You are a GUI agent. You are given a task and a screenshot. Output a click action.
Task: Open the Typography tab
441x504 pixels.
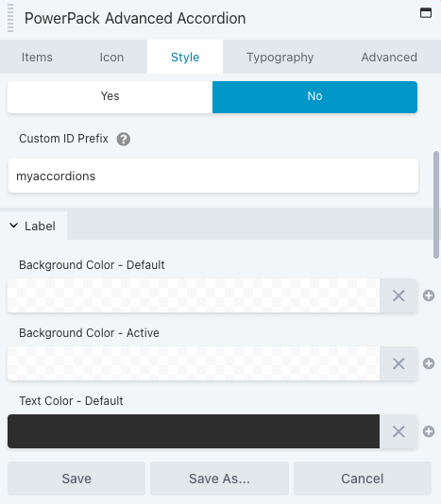tap(280, 57)
